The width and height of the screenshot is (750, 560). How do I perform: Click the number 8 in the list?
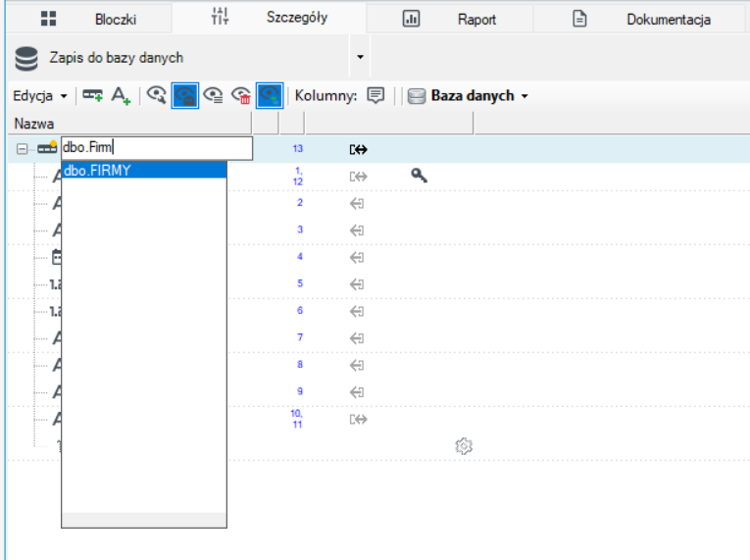coord(300,364)
